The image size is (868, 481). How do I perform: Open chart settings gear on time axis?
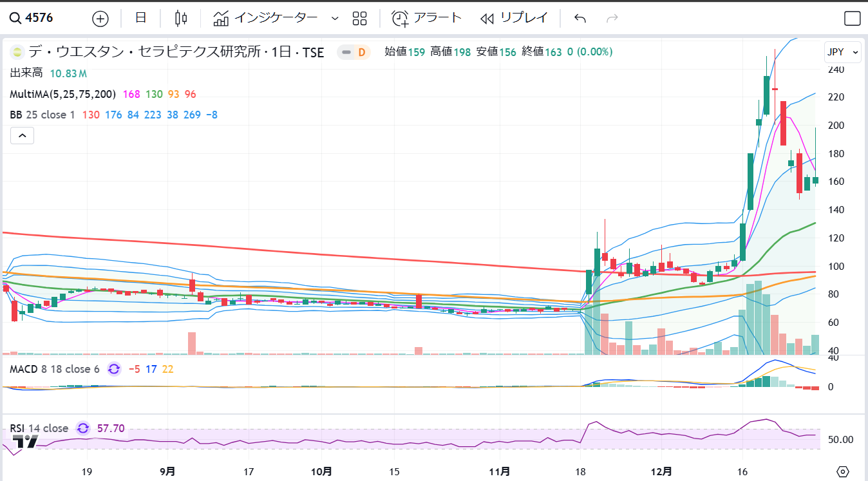click(844, 471)
